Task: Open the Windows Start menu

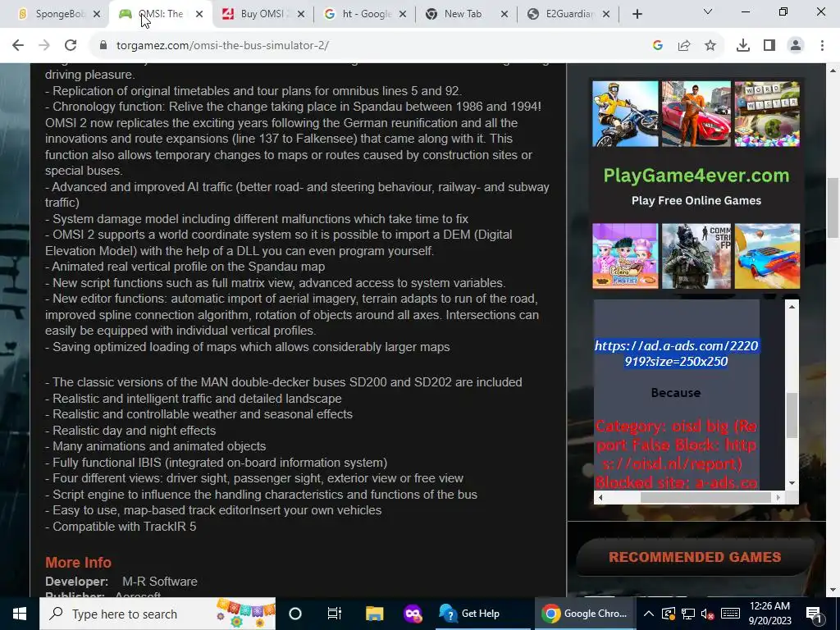Action: tap(20, 614)
